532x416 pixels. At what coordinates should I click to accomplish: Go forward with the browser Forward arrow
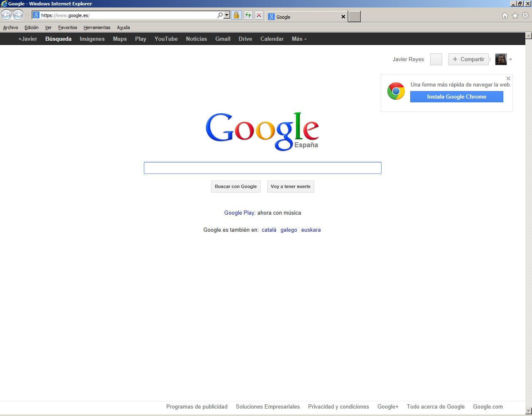(x=18, y=15)
